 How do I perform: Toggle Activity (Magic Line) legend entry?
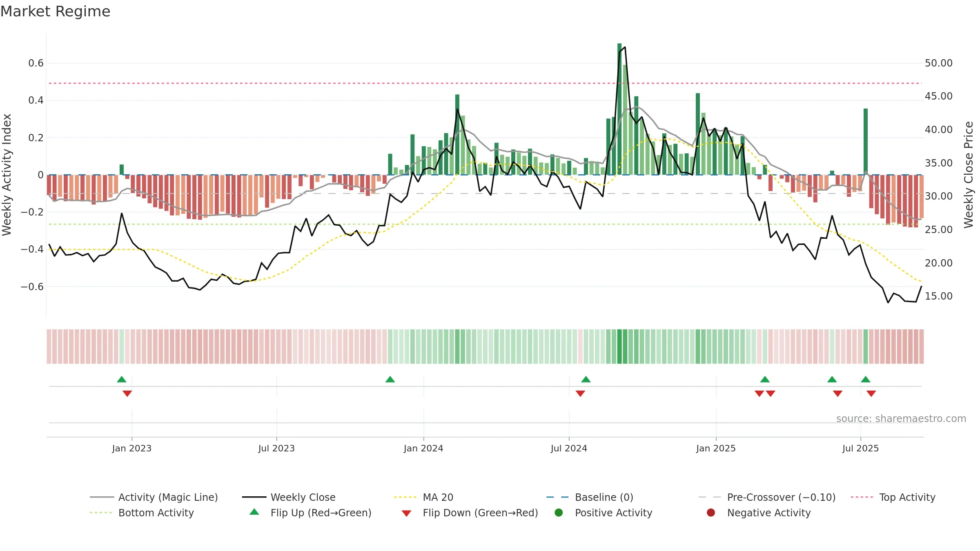pos(154,497)
